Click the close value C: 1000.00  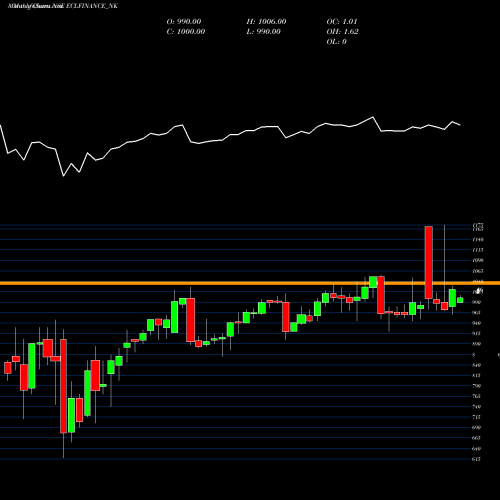(186, 31)
